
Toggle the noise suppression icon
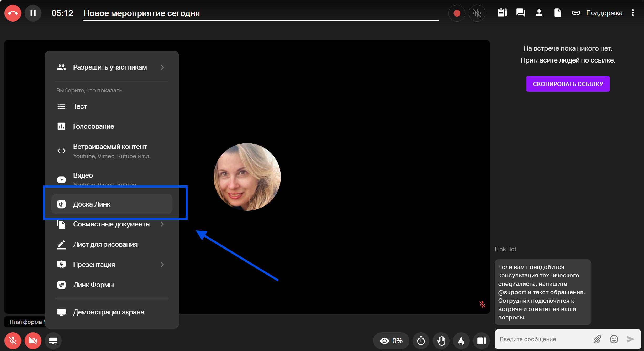(x=477, y=13)
